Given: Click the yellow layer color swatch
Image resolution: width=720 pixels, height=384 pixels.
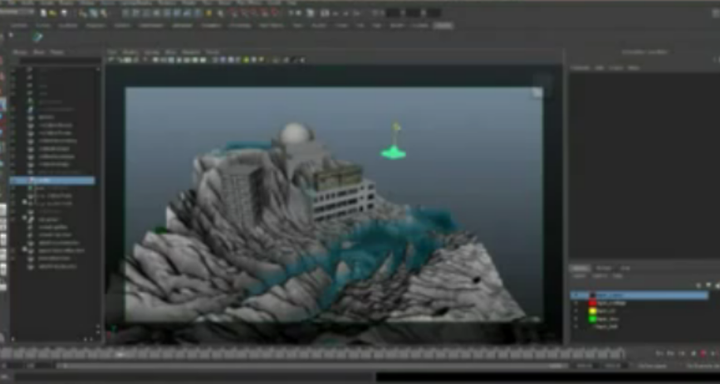Looking at the screenshot, I should (592, 311).
